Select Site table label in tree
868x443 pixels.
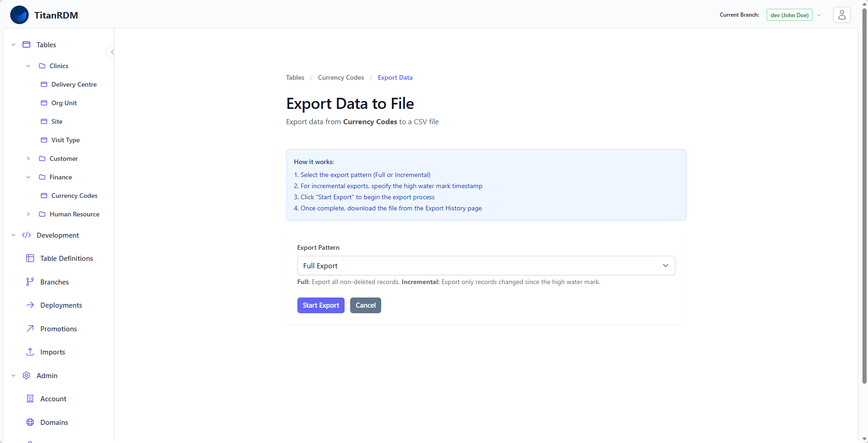coord(57,121)
